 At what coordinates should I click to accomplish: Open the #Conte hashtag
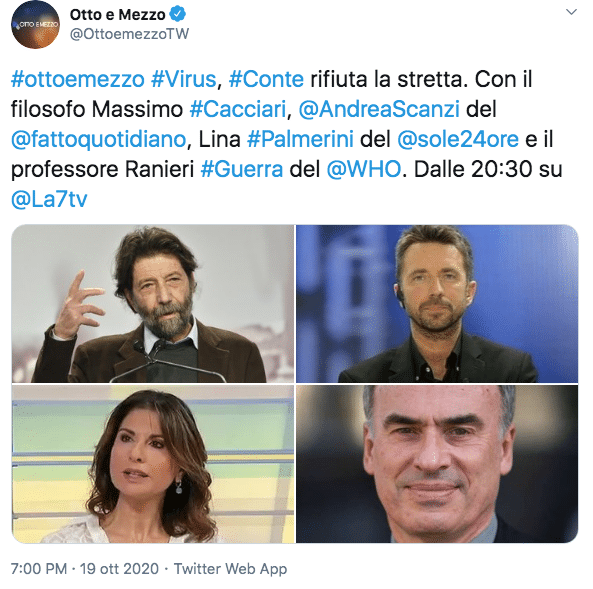266,79
